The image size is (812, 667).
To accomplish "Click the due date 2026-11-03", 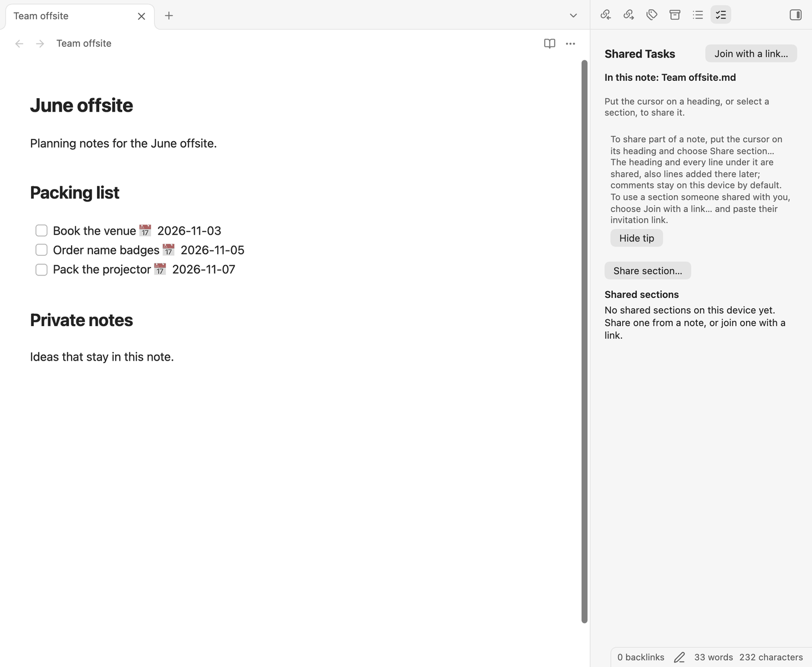I will [x=189, y=231].
